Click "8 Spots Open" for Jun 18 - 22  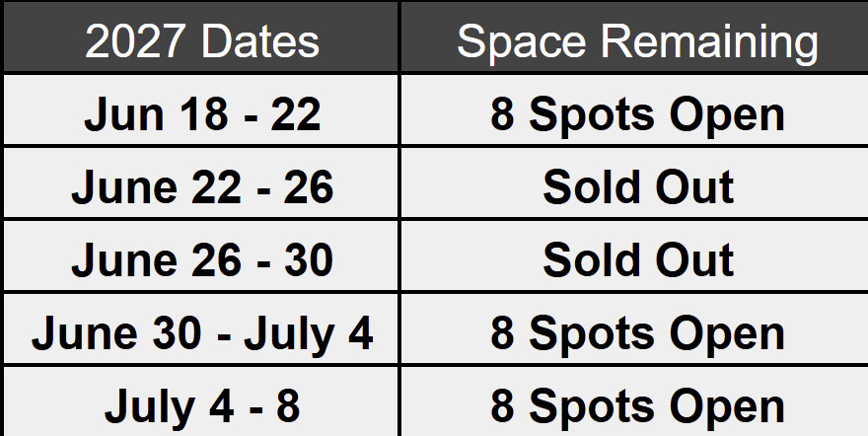(637, 115)
